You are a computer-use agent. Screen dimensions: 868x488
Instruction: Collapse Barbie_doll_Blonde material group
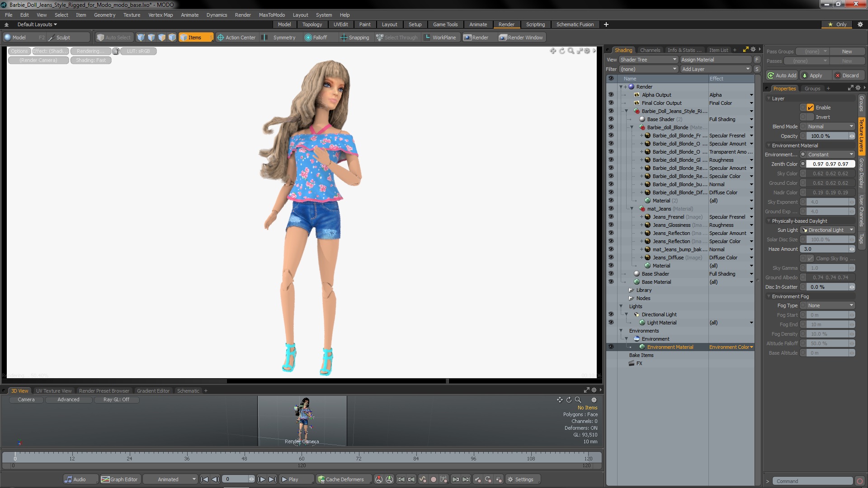point(632,127)
